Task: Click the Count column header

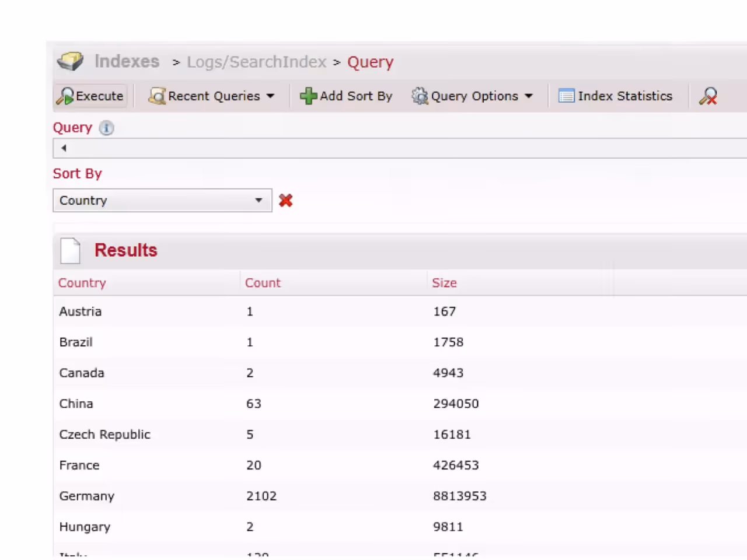Action: 263,283
